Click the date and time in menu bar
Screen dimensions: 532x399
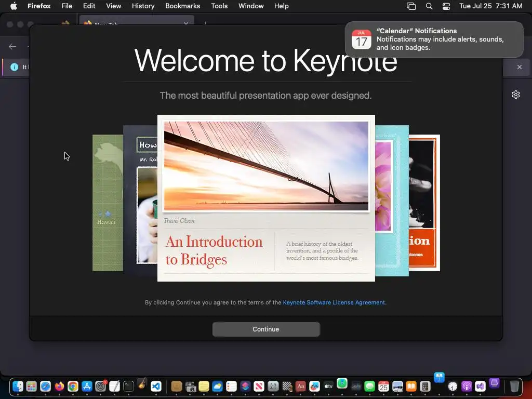tap(490, 6)
